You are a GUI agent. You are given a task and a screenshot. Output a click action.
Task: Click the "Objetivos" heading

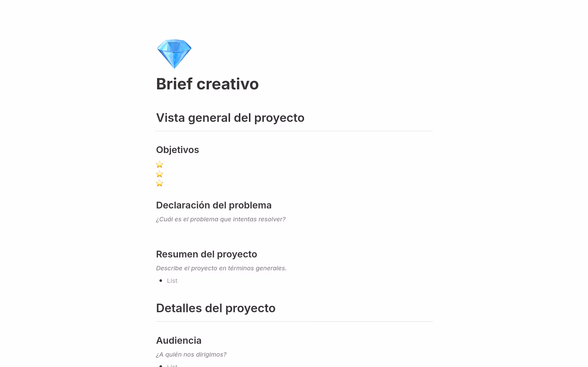click(x=177, y=150)
